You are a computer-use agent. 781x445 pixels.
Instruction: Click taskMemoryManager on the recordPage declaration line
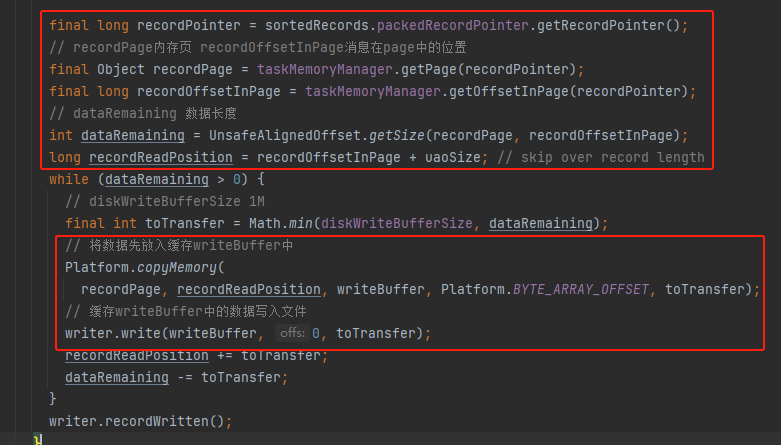(x=325, y=69)
